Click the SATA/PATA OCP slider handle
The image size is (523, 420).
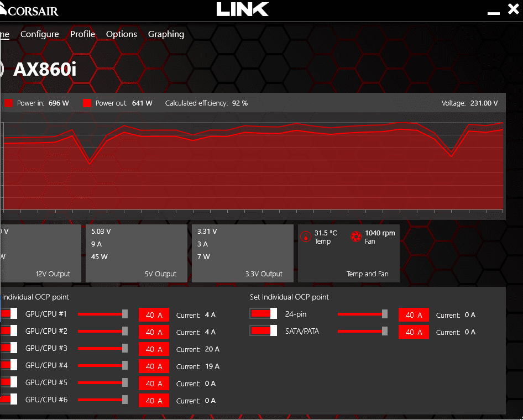pyautogui.click(x=385, y=331)
